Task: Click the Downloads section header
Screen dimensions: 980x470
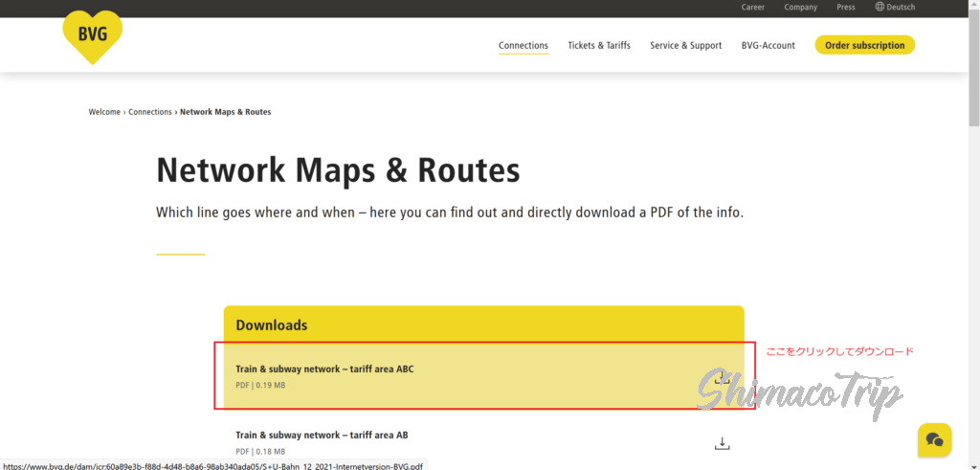Action: point(272,325)
